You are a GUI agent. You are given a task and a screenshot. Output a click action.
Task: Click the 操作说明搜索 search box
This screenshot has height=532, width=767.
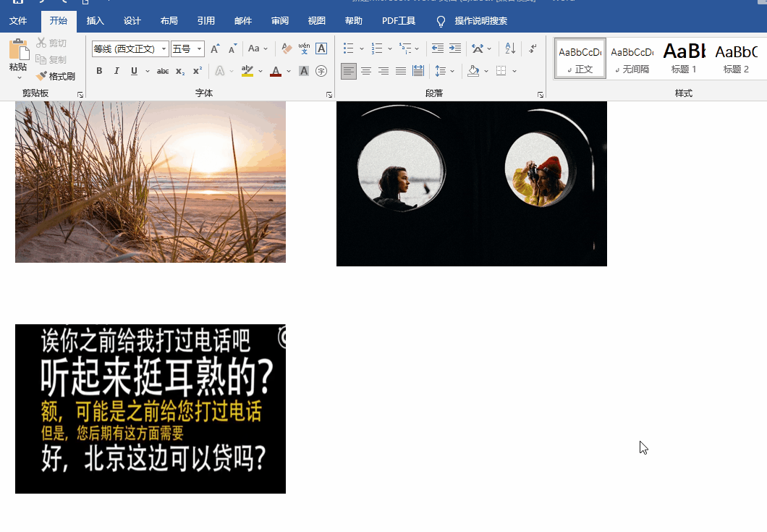[480, 21]
